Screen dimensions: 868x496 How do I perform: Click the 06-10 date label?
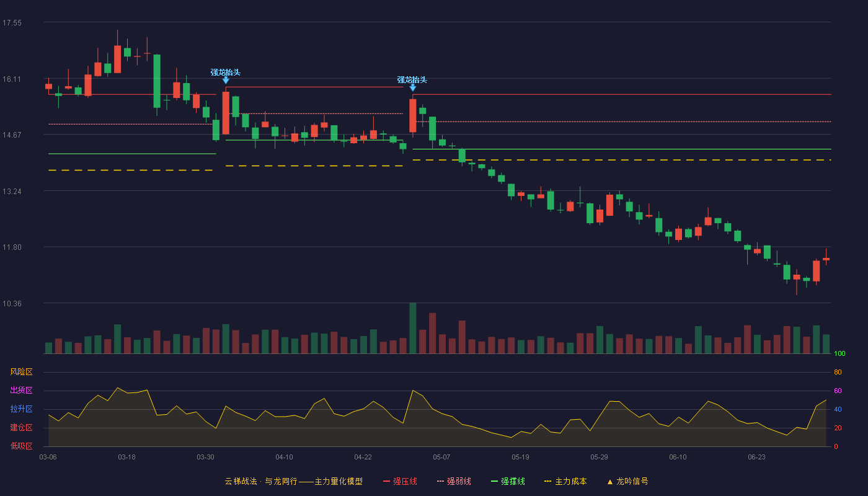click(678, 457)
